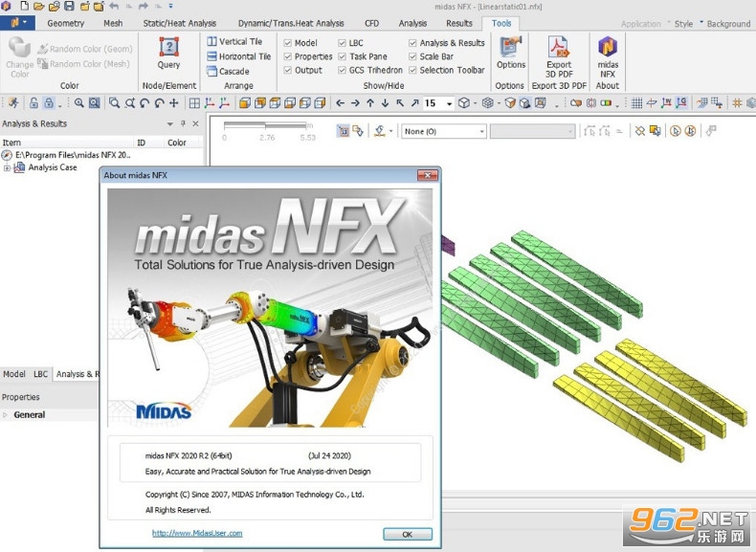Click the closed padlock icon
The image size is (756, 552).
49,102
